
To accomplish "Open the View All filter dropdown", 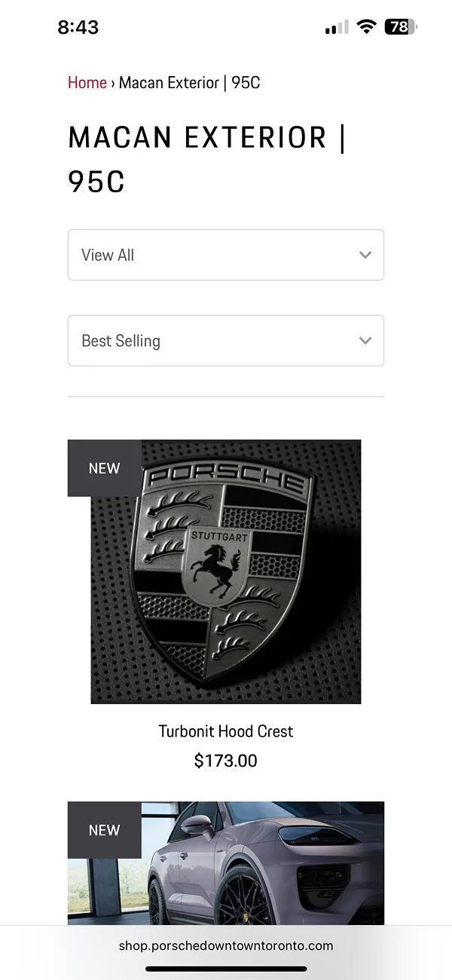I will [x=226, y=255].
